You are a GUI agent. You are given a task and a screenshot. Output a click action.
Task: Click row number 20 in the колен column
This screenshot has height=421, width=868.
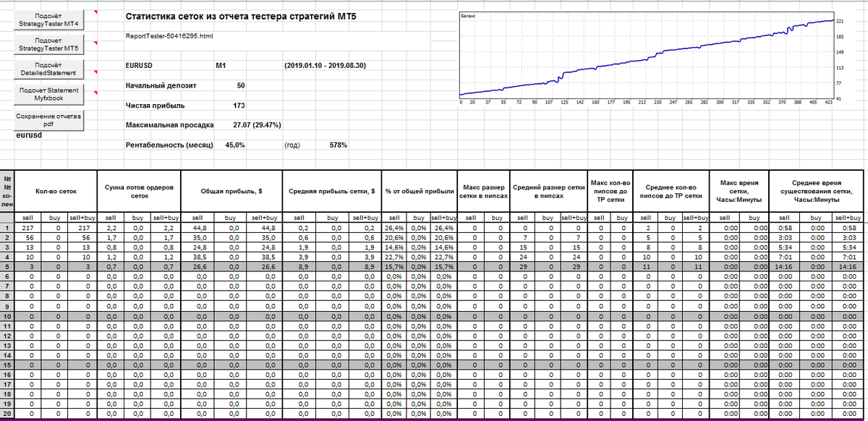tap(7, 413)
